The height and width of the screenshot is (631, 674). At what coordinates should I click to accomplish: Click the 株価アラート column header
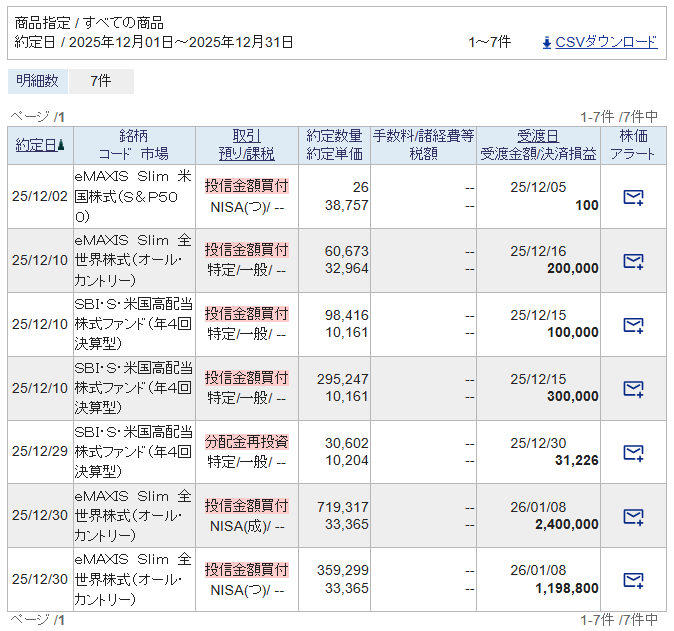[632, 145]
